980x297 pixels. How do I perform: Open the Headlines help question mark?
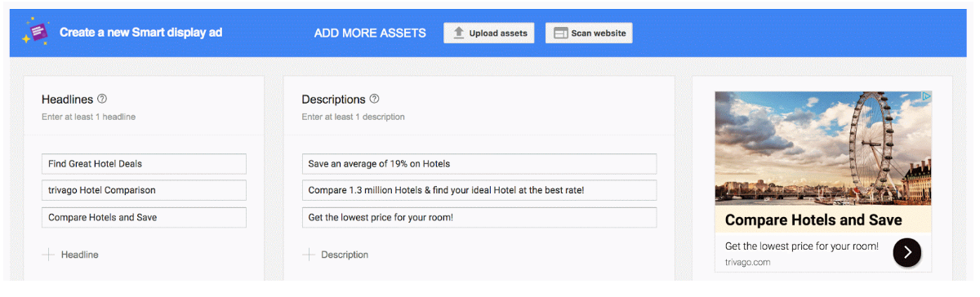point(102,99)
